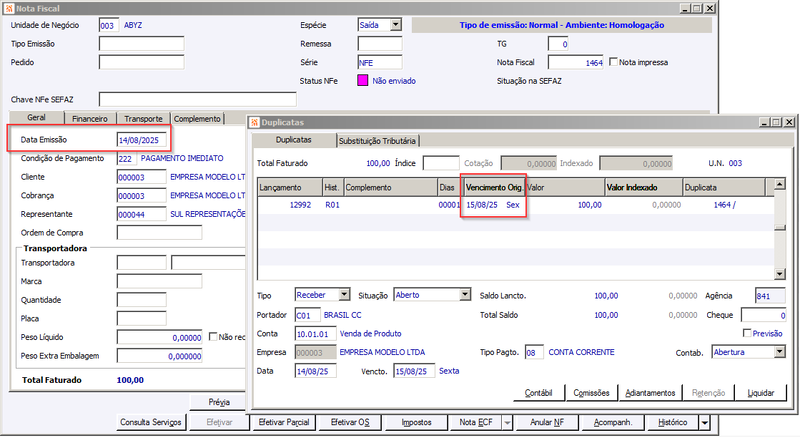Click the Valor Indexado column header
Viewport: 800px width, 438px height.
[x=644, y=187]
